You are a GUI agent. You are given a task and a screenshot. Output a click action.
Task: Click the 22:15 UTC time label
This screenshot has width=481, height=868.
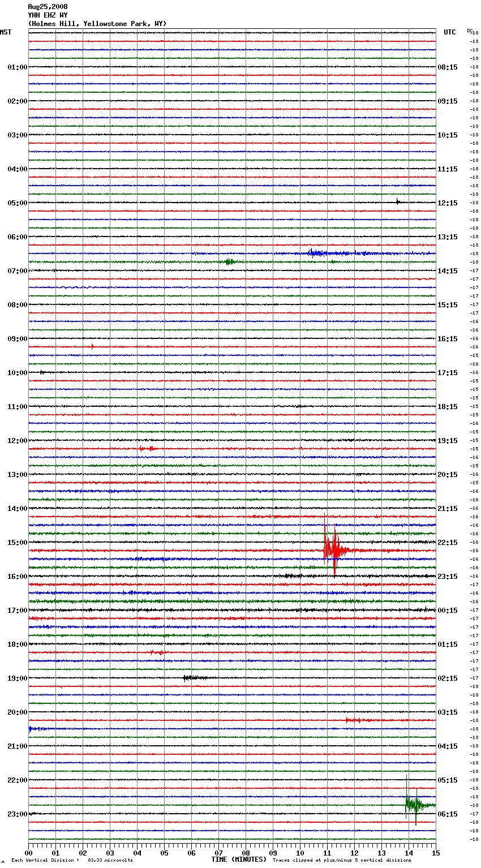point(448,543)
